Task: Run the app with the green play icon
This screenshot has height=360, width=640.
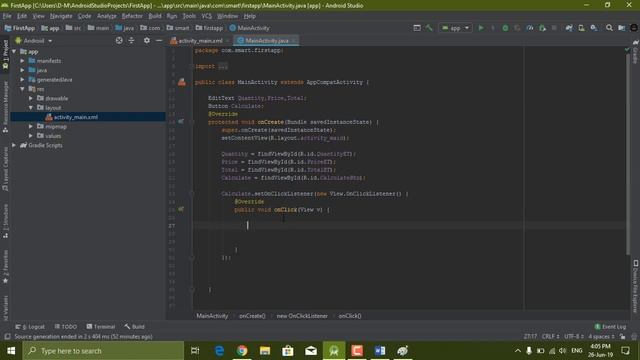Action: click(481, 28)
